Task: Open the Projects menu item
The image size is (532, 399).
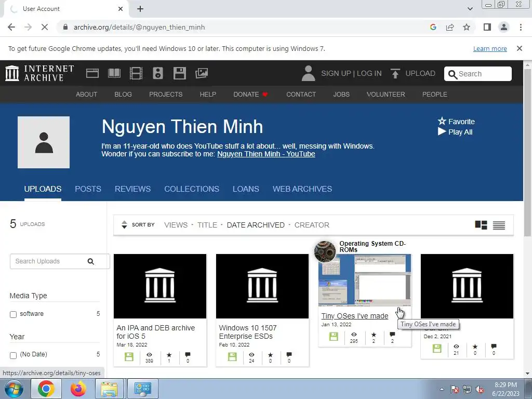Action: click(x=166, y=95)
